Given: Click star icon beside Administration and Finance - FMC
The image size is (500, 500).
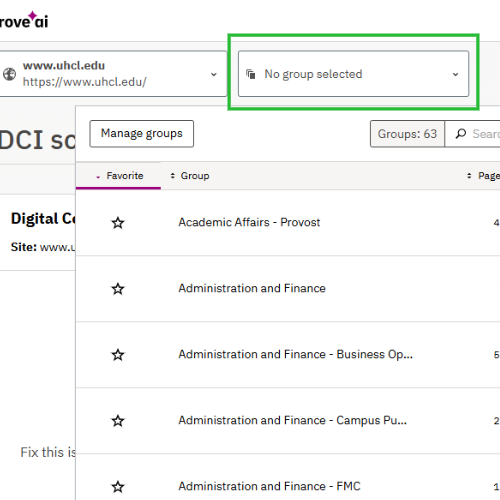Looking at the screenshot, I should tap(118, 487).
